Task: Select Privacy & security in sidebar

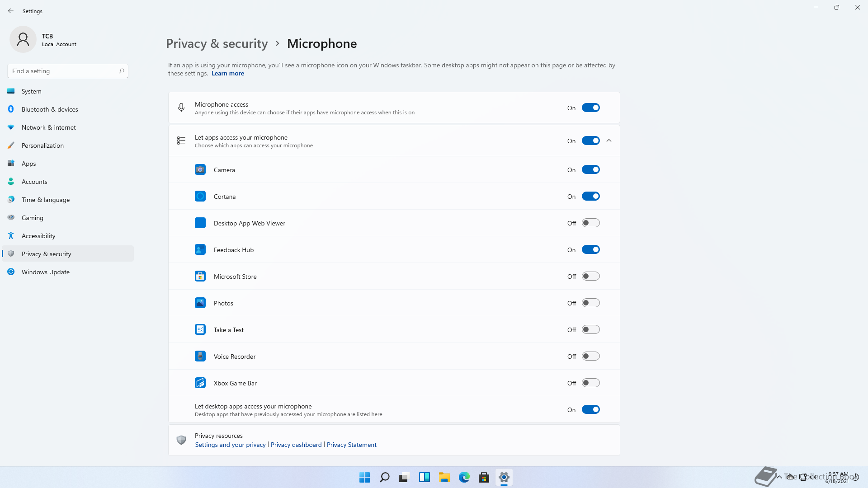Action: 68,254
